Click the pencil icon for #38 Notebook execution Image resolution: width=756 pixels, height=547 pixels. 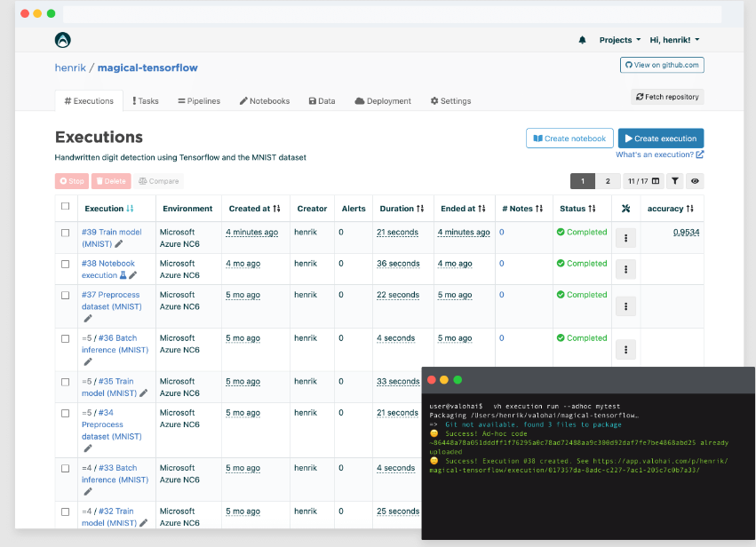pos(133,275)
